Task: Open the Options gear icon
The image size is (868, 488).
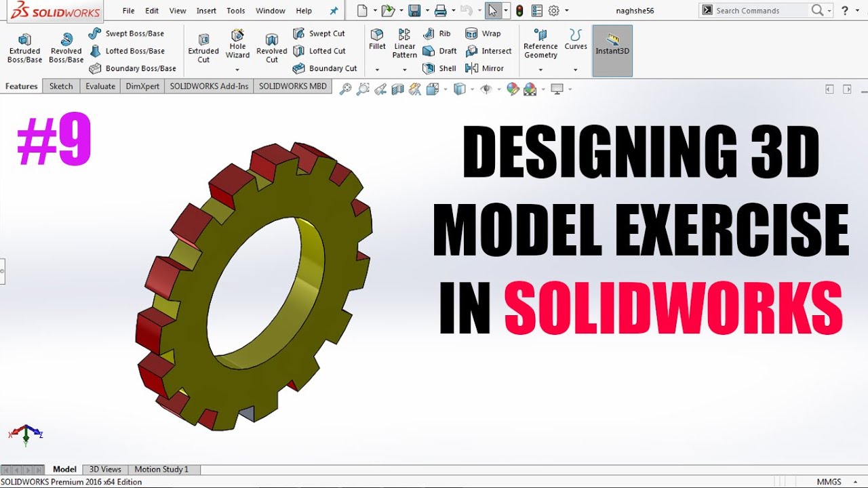Action: (x=554, y=11)
